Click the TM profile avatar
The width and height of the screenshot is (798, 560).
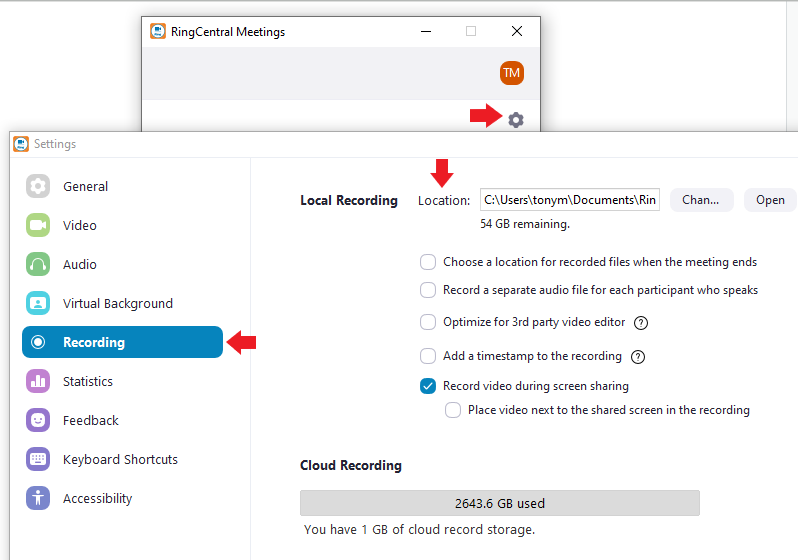[x=511, y=73]
